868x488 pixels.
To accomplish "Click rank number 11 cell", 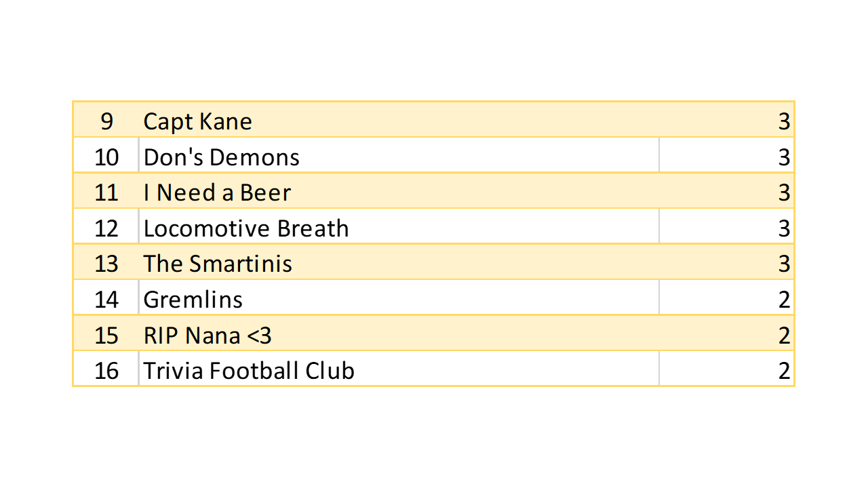I will pyautogui.click(x=106, y=193).
